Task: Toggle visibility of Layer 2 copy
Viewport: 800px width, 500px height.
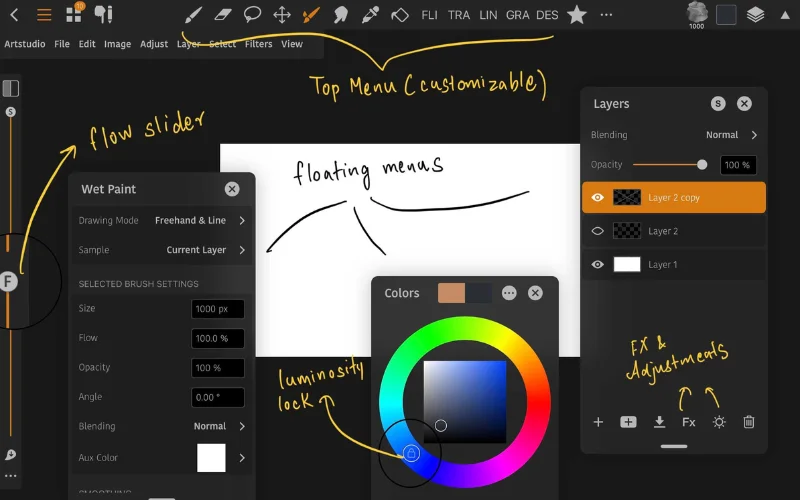Action: click(597, 197)
